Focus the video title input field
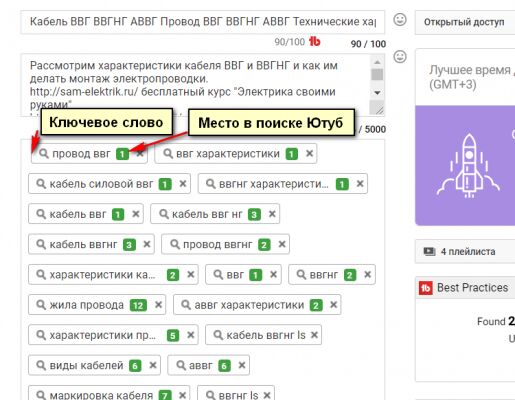The image size is (515, 400). click(203, 22)
